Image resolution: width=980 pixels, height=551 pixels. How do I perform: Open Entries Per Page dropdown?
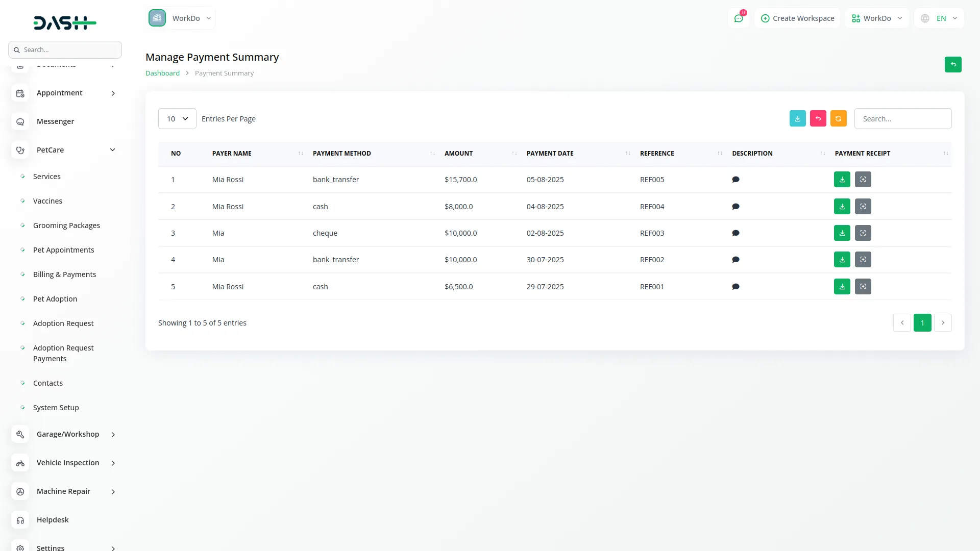(x=177, y=118)
